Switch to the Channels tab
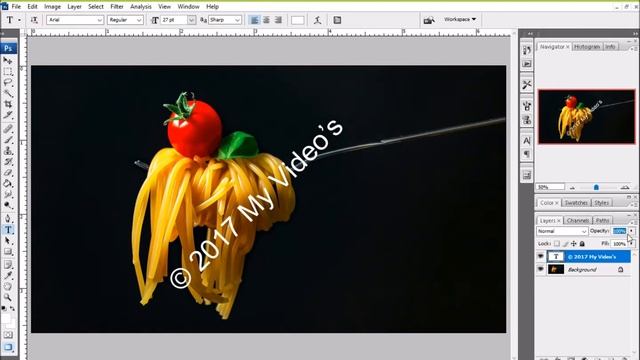Viewport: 640px width, 360px height. [578, 220]
